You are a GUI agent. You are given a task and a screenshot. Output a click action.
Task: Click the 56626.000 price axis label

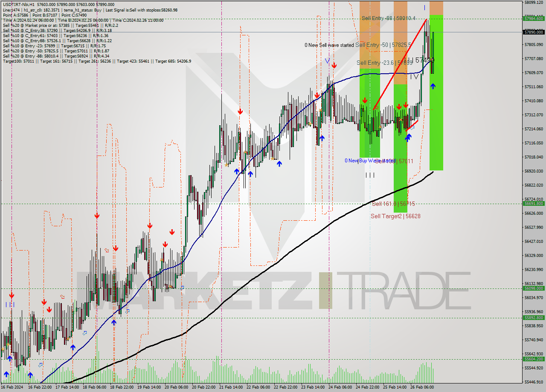tap(534, 213)
